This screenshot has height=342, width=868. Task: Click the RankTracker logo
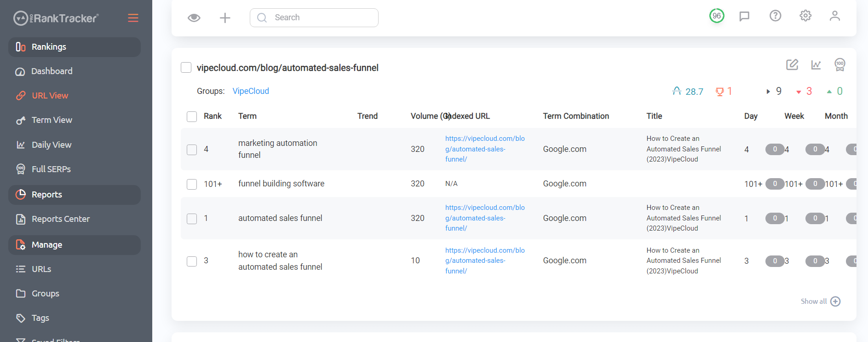pyautogui.click(x=56, y=18)
